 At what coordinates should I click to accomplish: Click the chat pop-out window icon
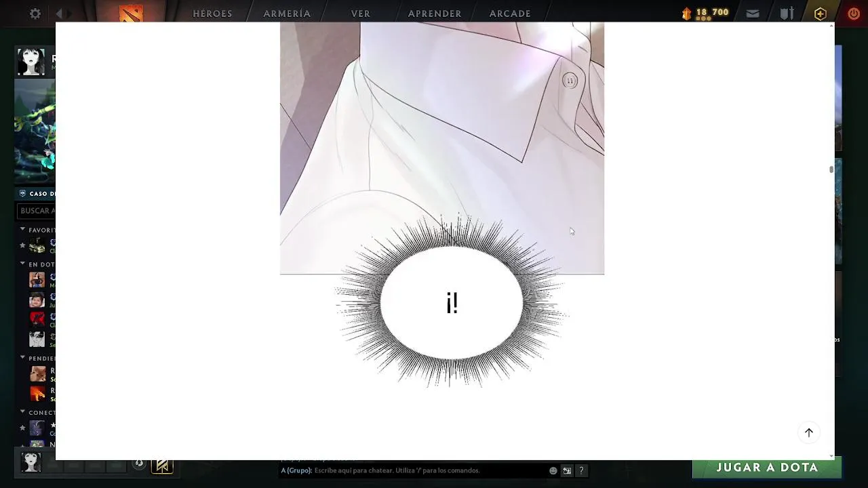567,470
